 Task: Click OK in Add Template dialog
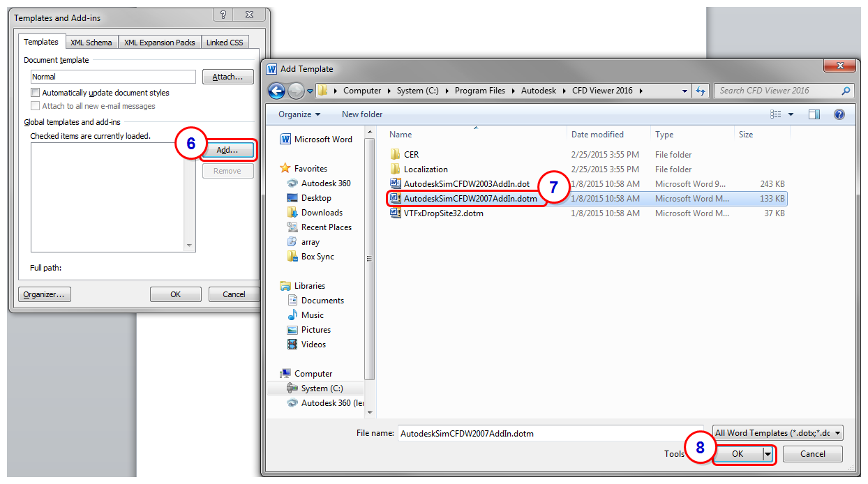[738, 454]
